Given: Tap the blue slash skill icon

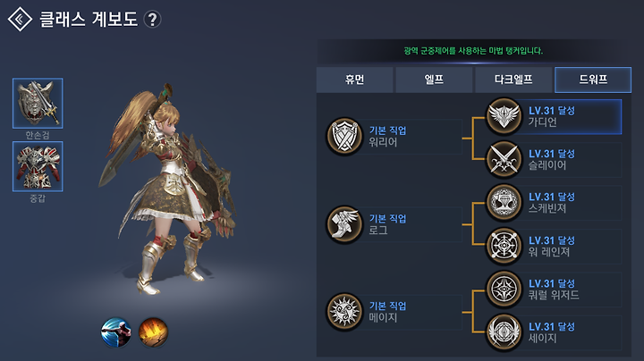Looking at the screenshot, I should click(x=116, y=332).
